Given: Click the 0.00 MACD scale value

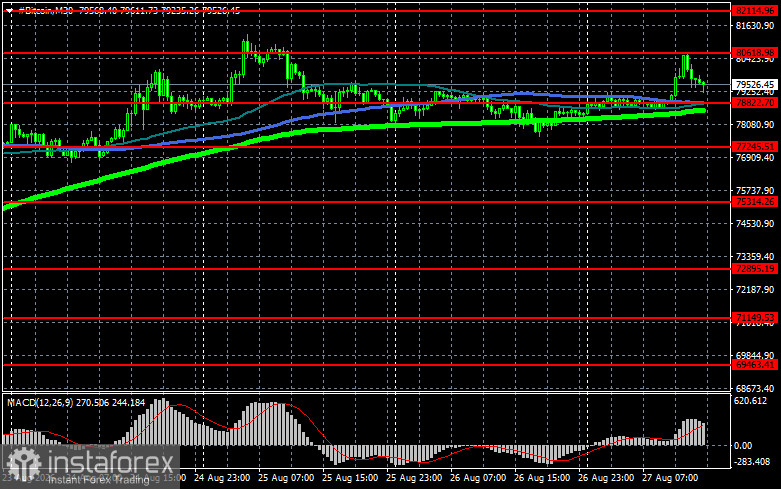Looking at the screenshot, I should click(743, 446).
